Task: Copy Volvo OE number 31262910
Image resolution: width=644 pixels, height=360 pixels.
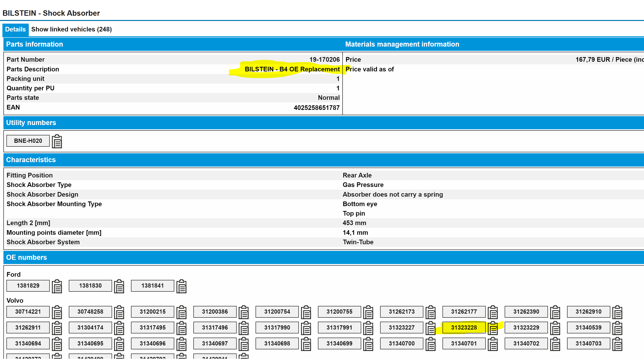Action: pyautogui.click(x=618, y=312)
